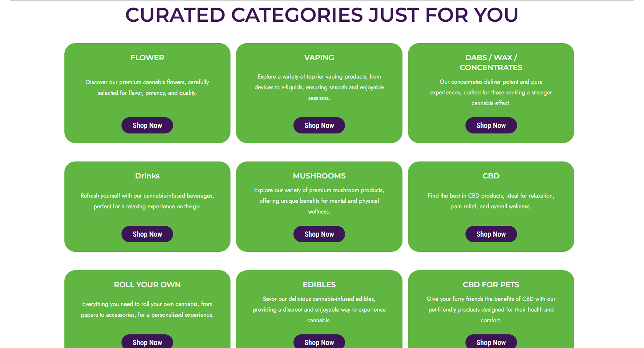Open Shop Now in the Drinks card
The image size is (644, 348).
(x=147, y=234)
